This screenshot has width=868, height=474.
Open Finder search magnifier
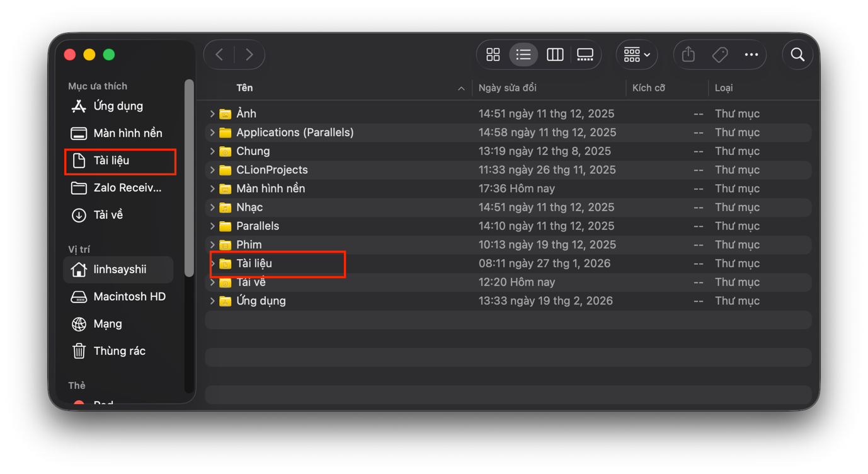click(797, 55)
